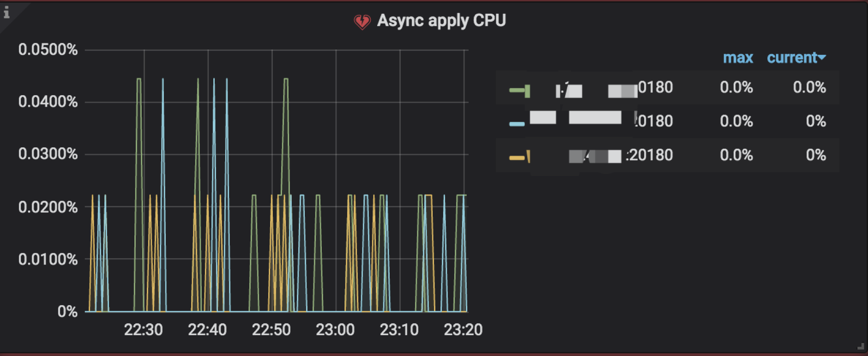Click the panel resize handle in the corner
The width and height of the screenshot is (868, 356).
pyautogui.click(x=860, y=346)
